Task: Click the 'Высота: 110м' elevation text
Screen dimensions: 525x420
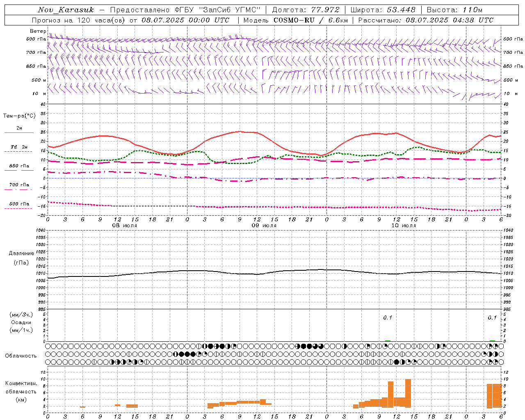Action: (x=454, y=10)
